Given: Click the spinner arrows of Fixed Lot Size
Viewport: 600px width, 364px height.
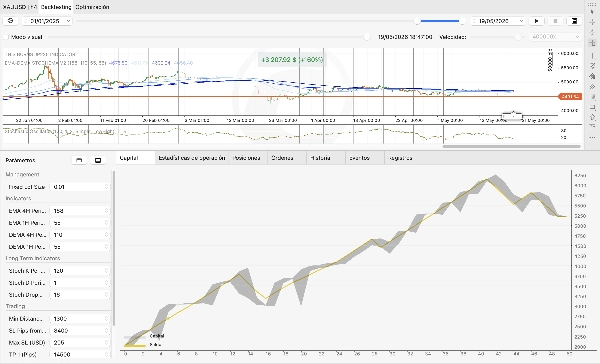Looking at the screenshot, I should click(106, 187).
